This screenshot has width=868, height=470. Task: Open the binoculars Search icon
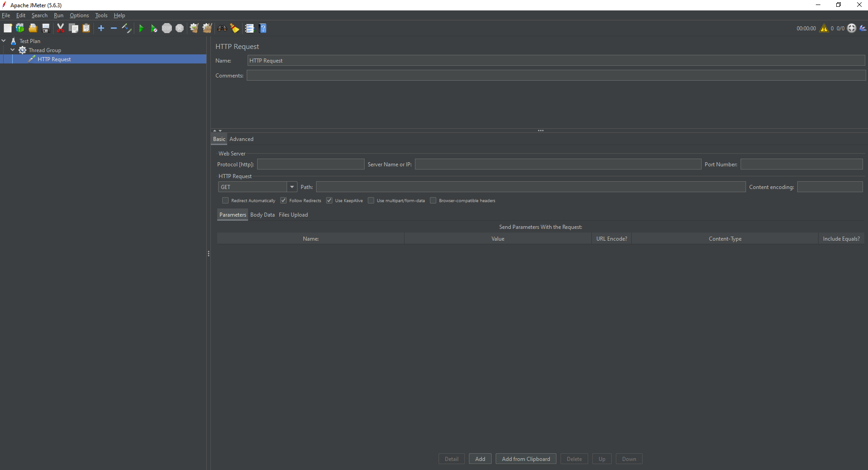tap(222, 29)
